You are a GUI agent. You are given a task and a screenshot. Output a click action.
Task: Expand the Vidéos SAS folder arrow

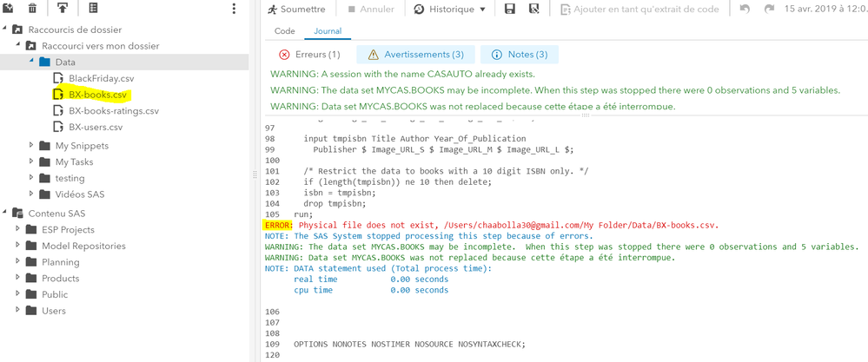[x=31, y=194]
